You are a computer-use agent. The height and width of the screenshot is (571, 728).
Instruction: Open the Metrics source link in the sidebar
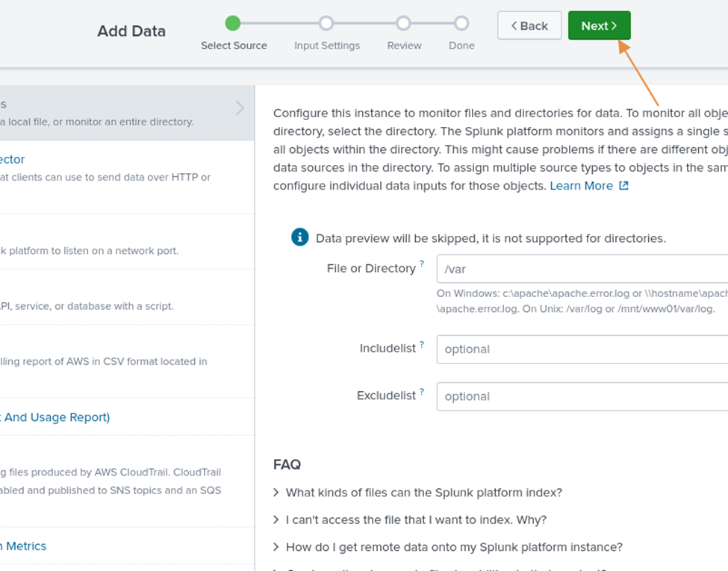coord(23,546)
